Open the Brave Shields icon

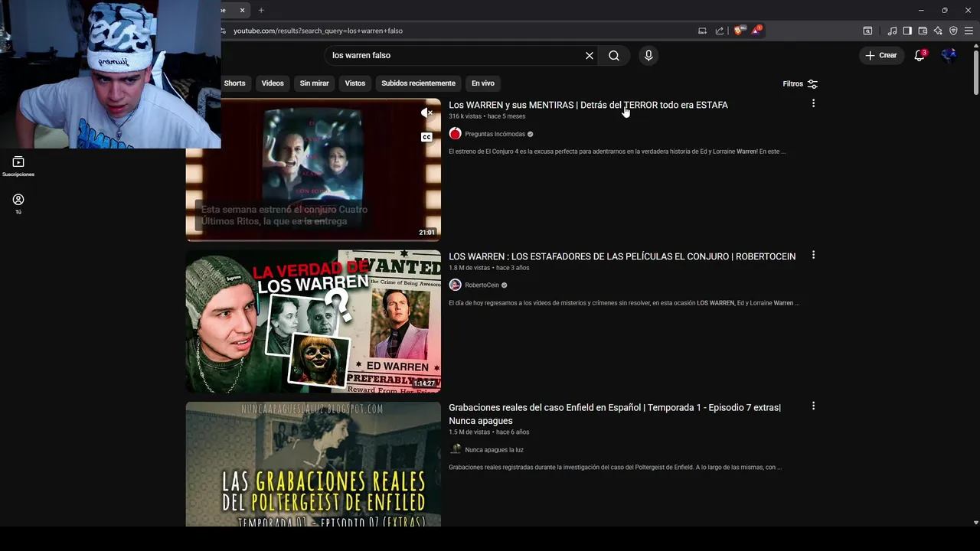[x=739, y=31]
